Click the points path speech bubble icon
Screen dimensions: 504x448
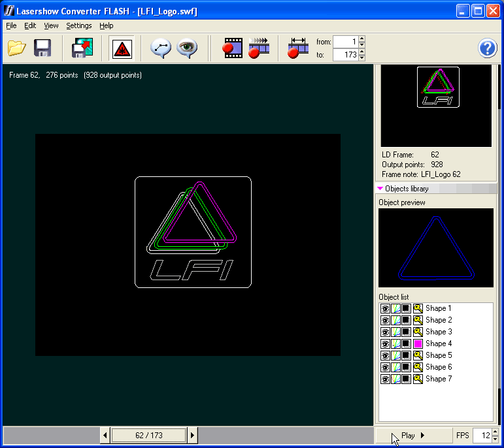click(x=160, y=48)
